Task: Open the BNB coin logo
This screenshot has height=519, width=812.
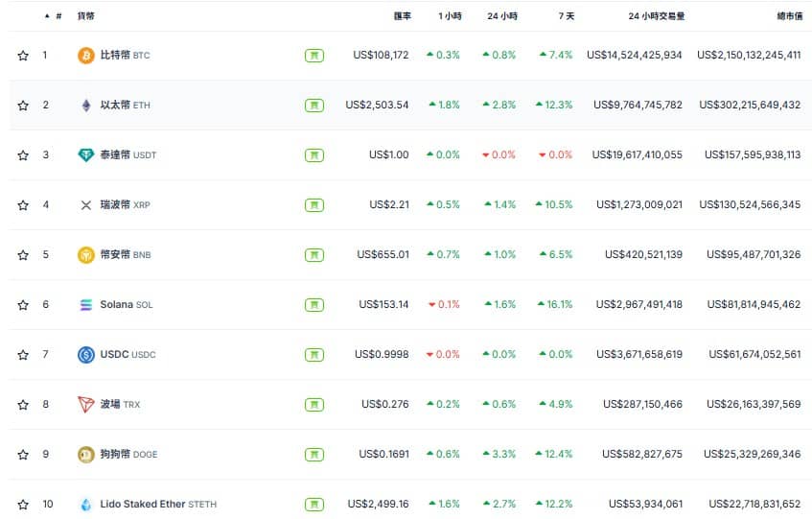Action: pyautogui.click(x=86, y=255)
